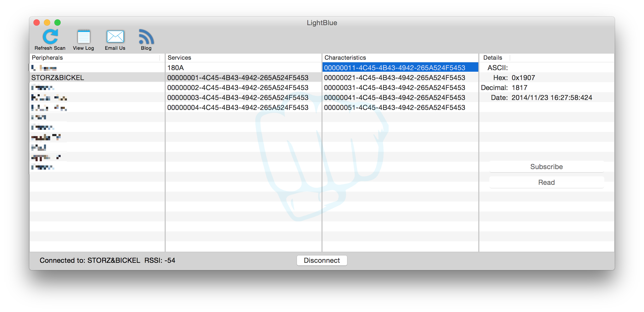Image resolution: width=644 pixels, height=312 pixels.
Task: Click the Connected to: STORZ&BICKEL status text
Action: 90,260
